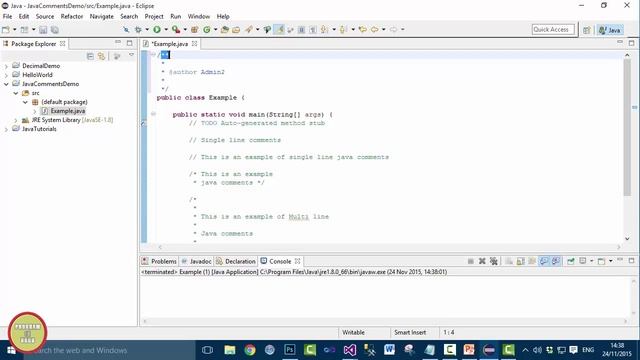Click the Save All toolbar icon
This screenshot has height=360, width=640.
pos(54,30)
